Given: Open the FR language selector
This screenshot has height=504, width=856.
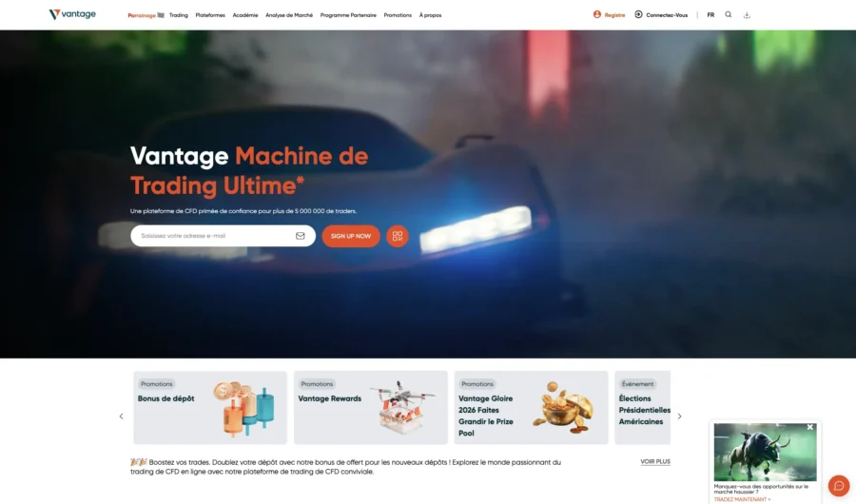Looking at the screenshot, I should 710,15.
